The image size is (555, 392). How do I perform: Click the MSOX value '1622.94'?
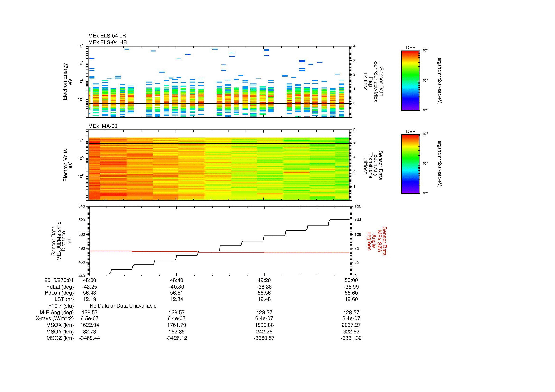tap(89, 325)
